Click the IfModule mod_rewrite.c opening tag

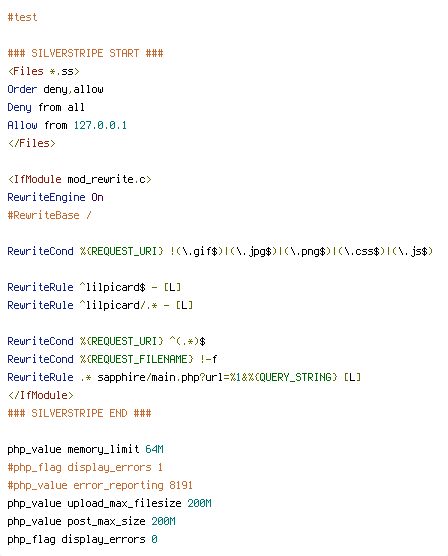(x=80, y=179)
